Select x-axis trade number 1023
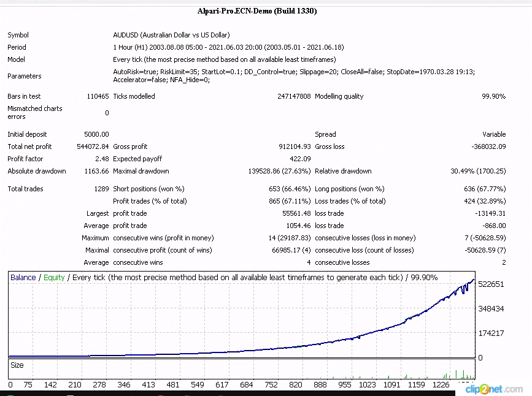532x396 pixels. 367,385
